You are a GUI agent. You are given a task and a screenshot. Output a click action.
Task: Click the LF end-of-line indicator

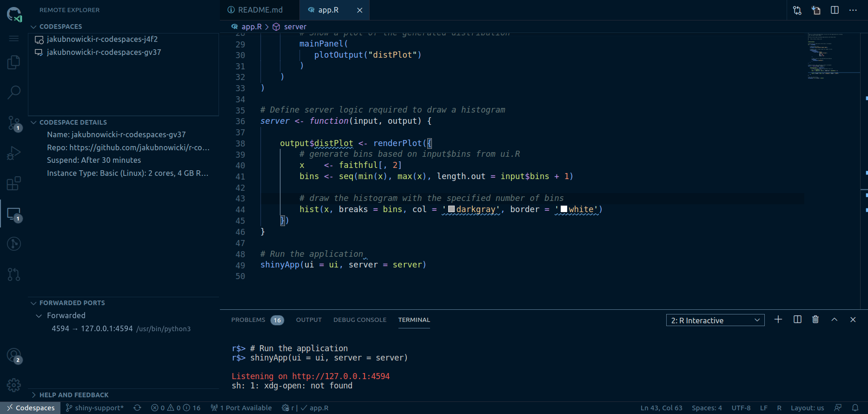(x=763, y=408)
